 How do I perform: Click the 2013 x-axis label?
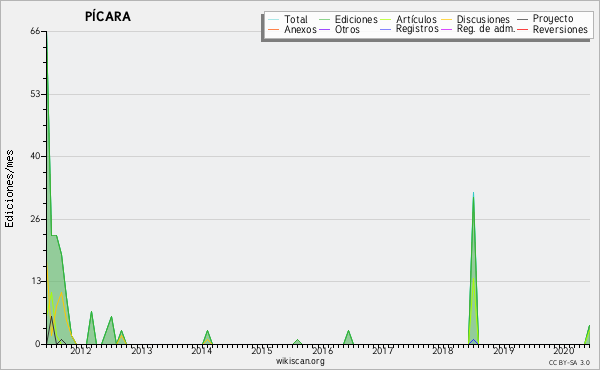[142, 351]
